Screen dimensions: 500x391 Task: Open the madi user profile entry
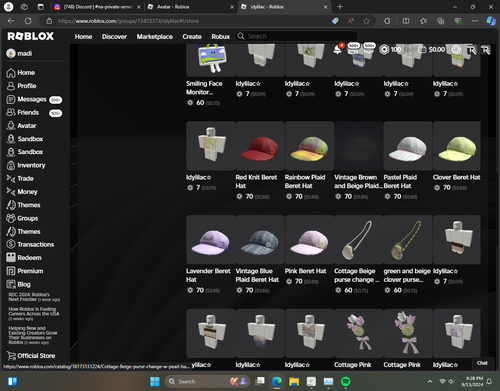coord(19,53)
